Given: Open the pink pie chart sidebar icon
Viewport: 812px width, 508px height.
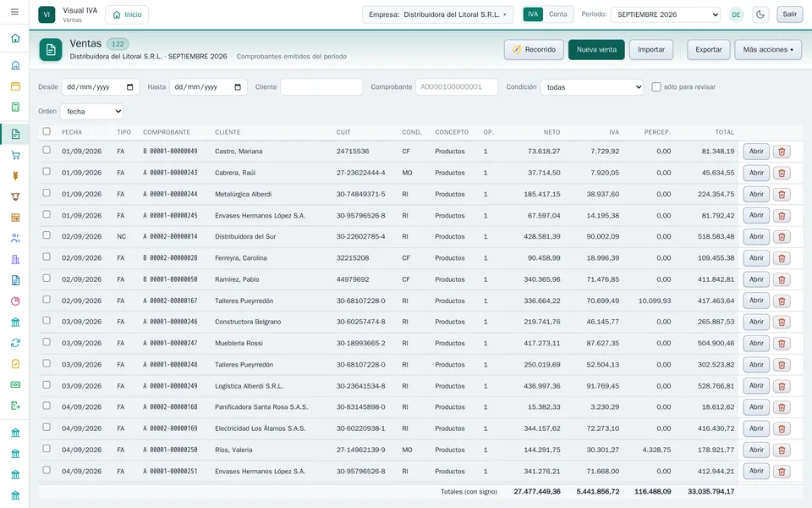Looking at the screenshot, I should [15, 301].
